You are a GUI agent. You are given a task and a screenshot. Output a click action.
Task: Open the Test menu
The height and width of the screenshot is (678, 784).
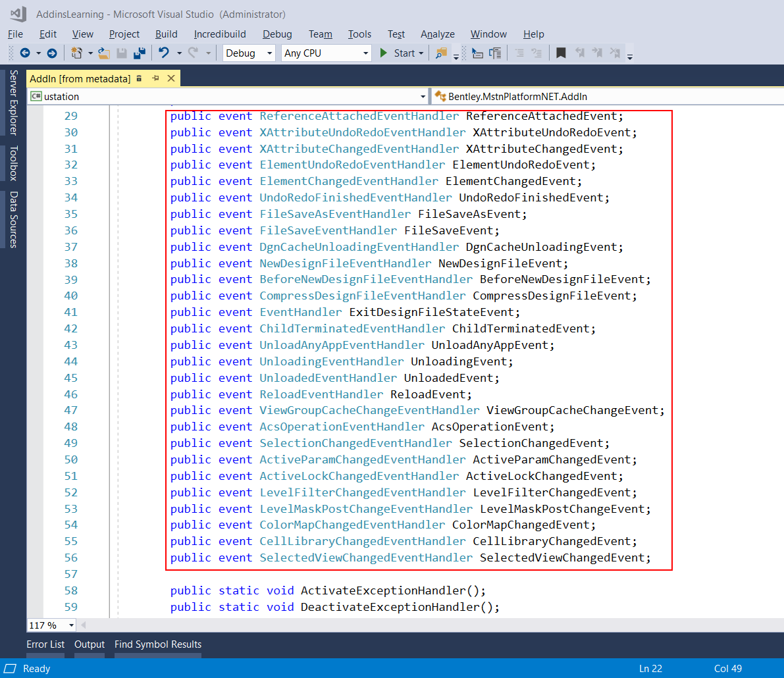click(x=396, y=34)
